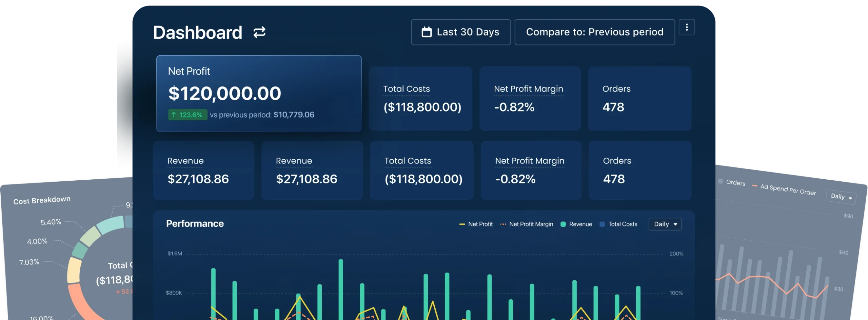Click the yellow donut segment in Cost Breakdown

click(74, 270)
